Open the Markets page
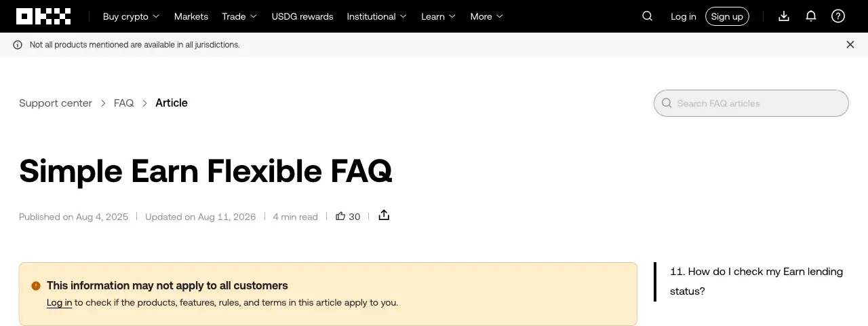This screenshot has height=326, width=868. (x=191, y=16)
